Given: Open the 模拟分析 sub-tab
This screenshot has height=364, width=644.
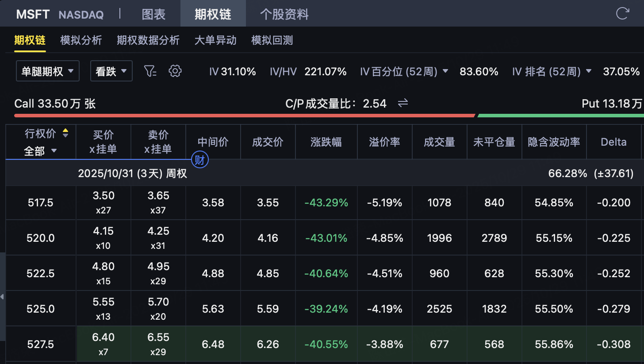Looking at the screenshot, I should [x=81, y=40].
